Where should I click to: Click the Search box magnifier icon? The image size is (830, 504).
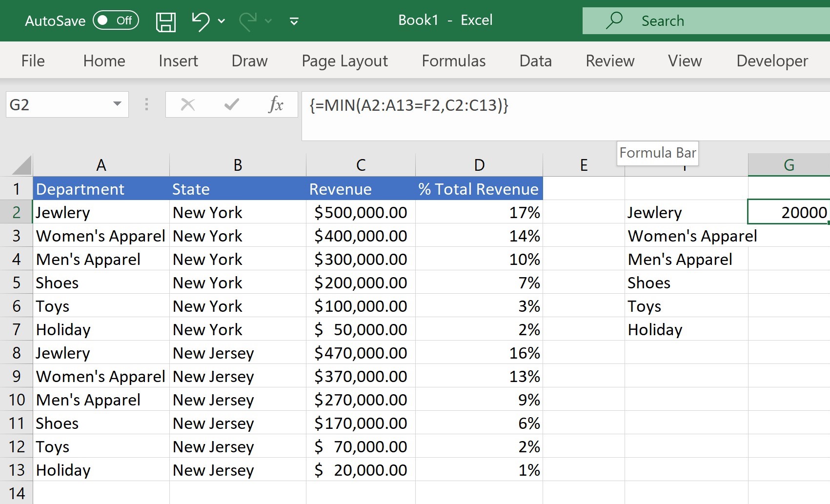point(614,20)
